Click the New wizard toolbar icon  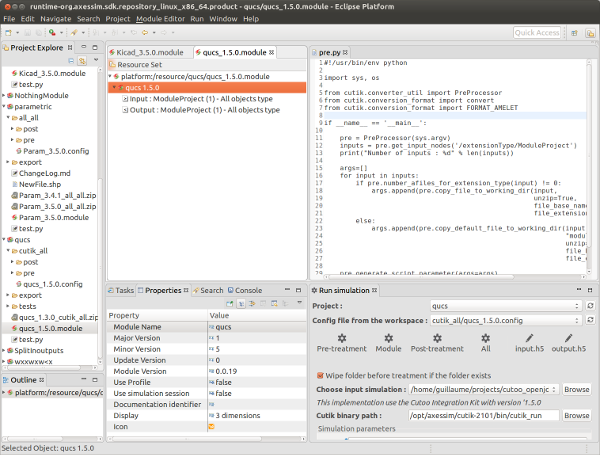pyautogui.click(x=8, y=33)
